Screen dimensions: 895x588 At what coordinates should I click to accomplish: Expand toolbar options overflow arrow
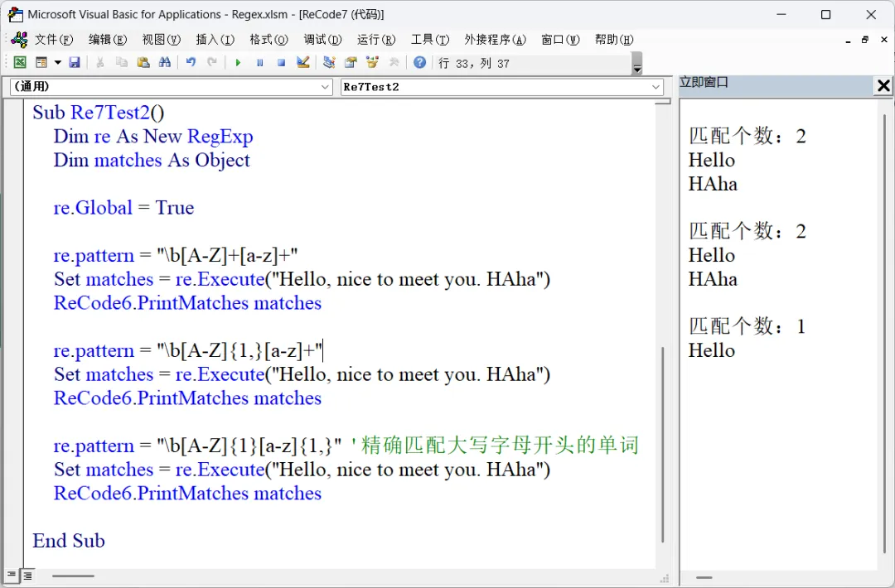pyautogui.click(x=637, y=63)
